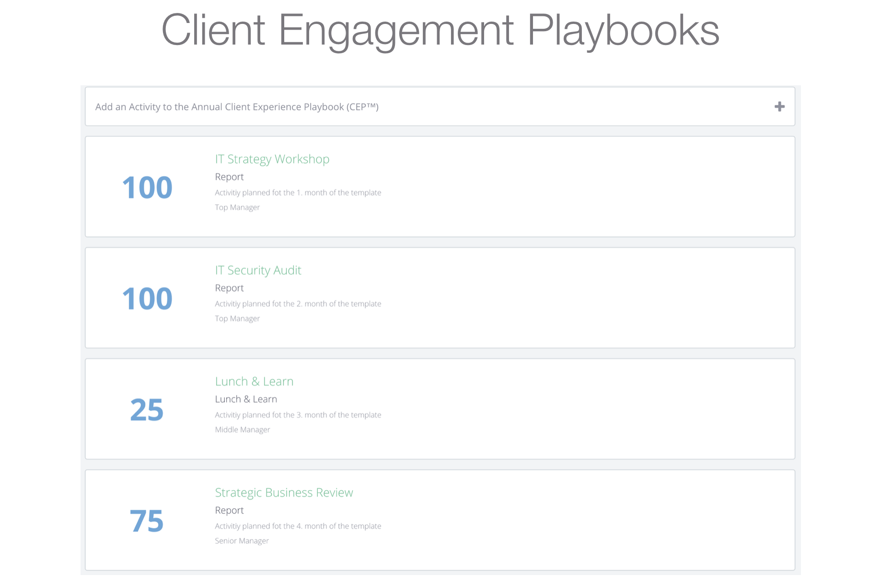Click Top Manager under IT Security Audit
The width and height of the screenshot is (881, 588).
coord(237,319)
